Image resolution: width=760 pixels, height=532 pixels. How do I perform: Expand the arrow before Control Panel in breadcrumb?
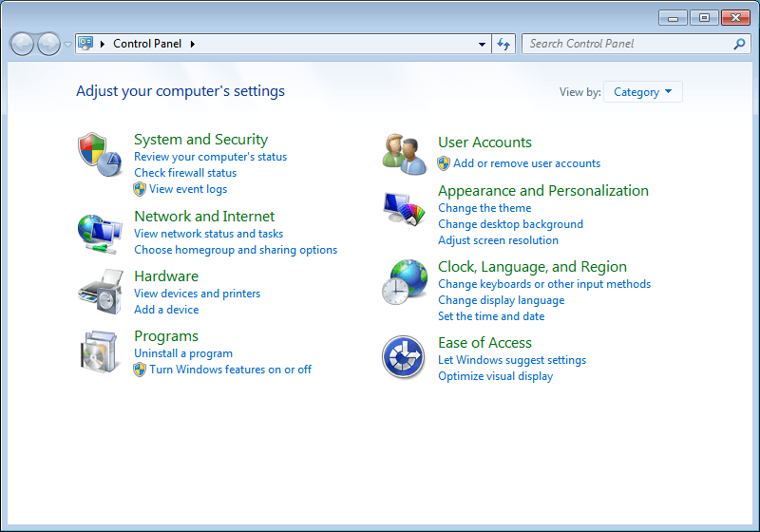(x=103, y=44)
